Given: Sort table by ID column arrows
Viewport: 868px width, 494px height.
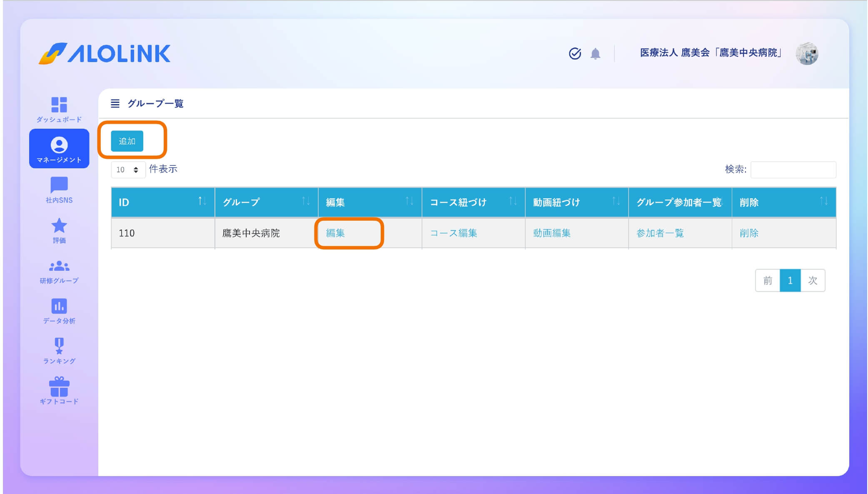Looking at the screenshot, I should click(202, 202).
